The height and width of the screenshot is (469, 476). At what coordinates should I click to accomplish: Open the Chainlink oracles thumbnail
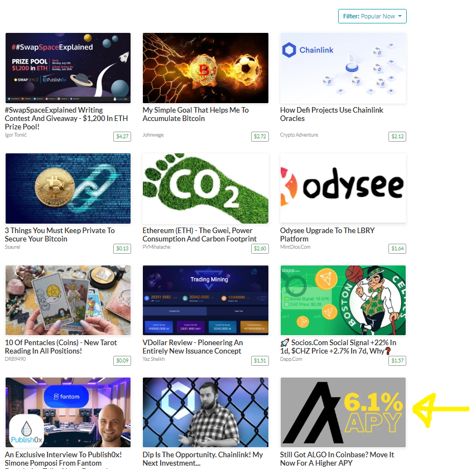pos(343,68)
